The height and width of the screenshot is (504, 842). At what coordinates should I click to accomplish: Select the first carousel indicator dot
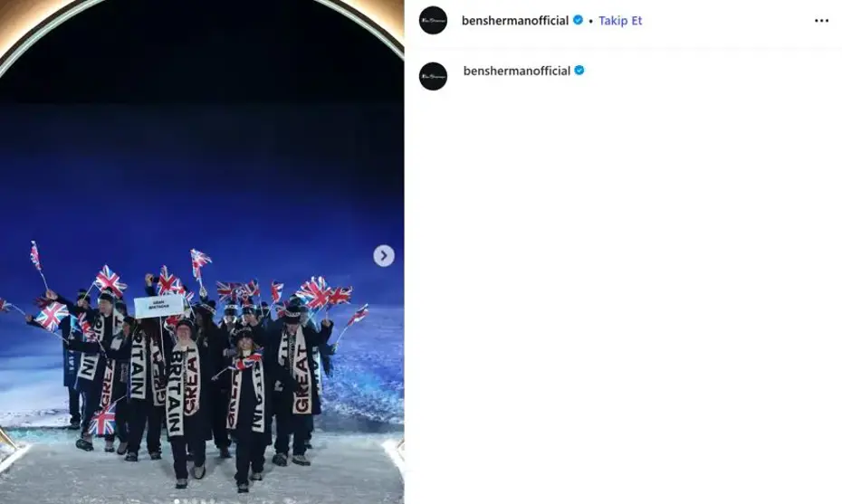tap(177, 500)
